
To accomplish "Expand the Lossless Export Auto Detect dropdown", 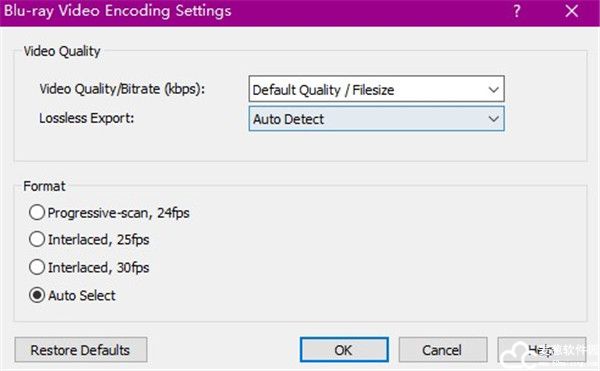I will click(x=377, y=119).
